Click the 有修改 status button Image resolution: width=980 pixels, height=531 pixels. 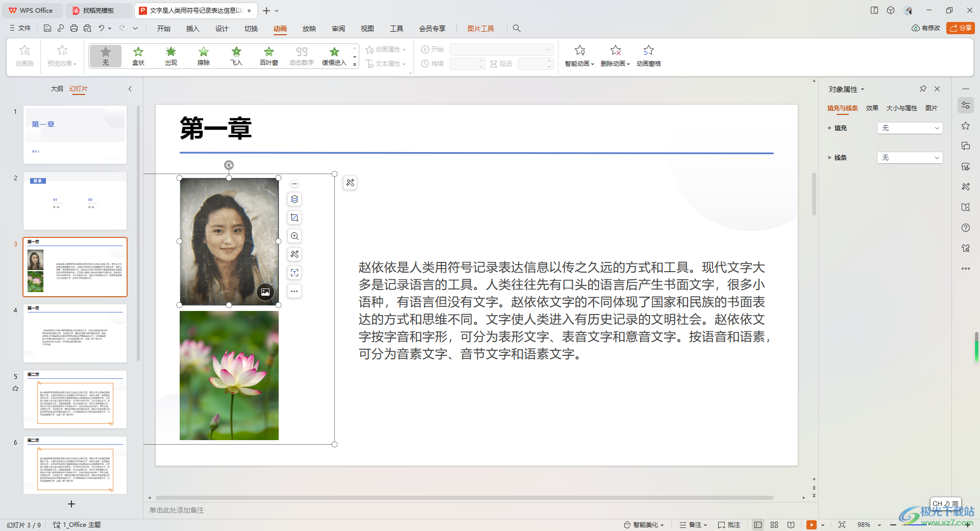point(926,28)
